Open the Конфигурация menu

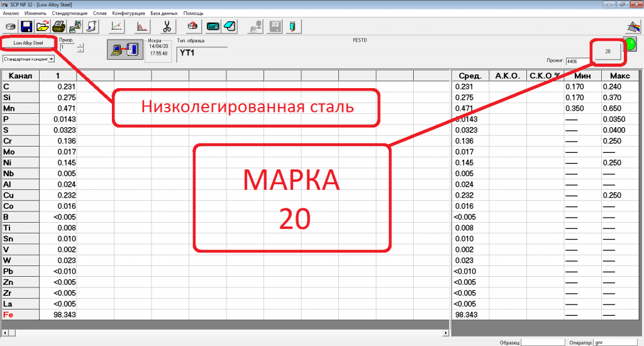(x=128, y=13)
